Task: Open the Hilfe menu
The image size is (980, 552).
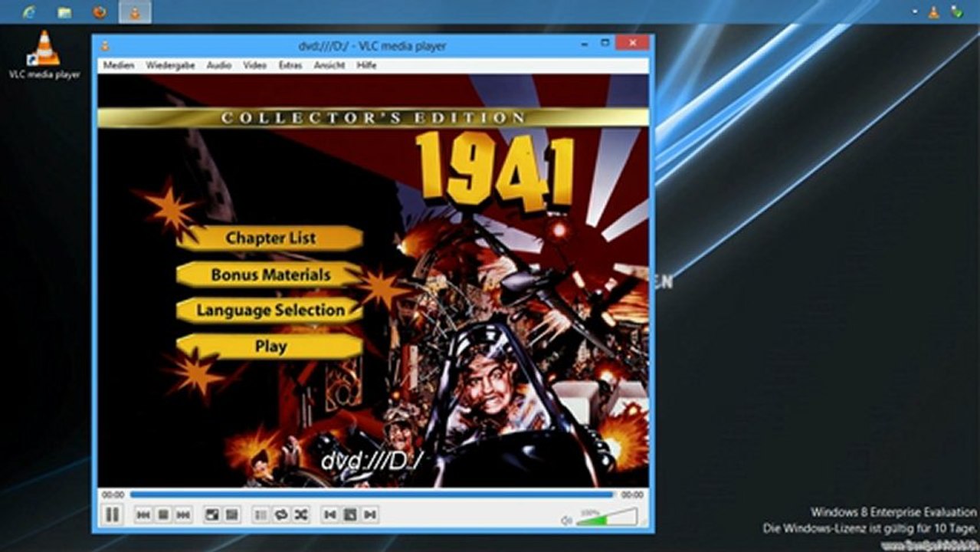Action: pos(366,66)
